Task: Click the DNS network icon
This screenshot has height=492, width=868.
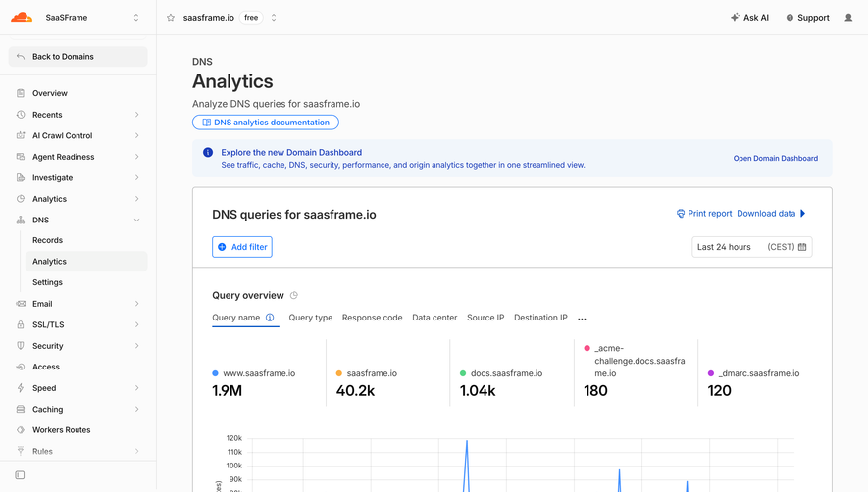Action: coord(21,220)
